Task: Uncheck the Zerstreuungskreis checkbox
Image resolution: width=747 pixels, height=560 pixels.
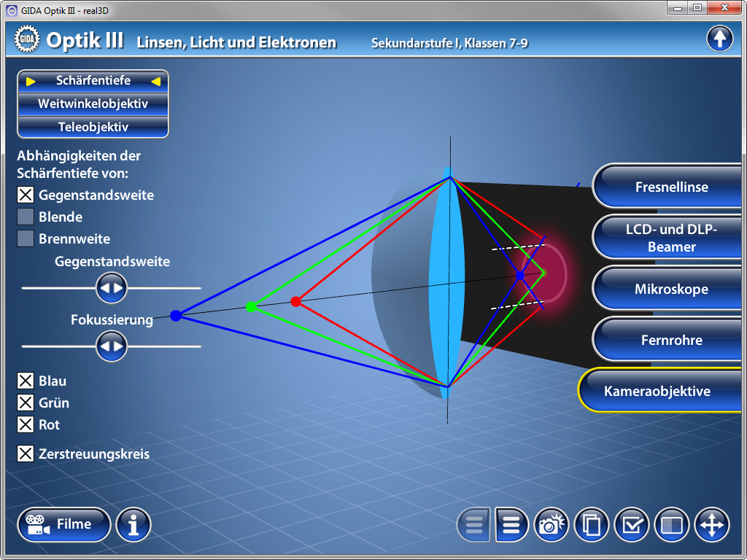Action: point(26,454)
